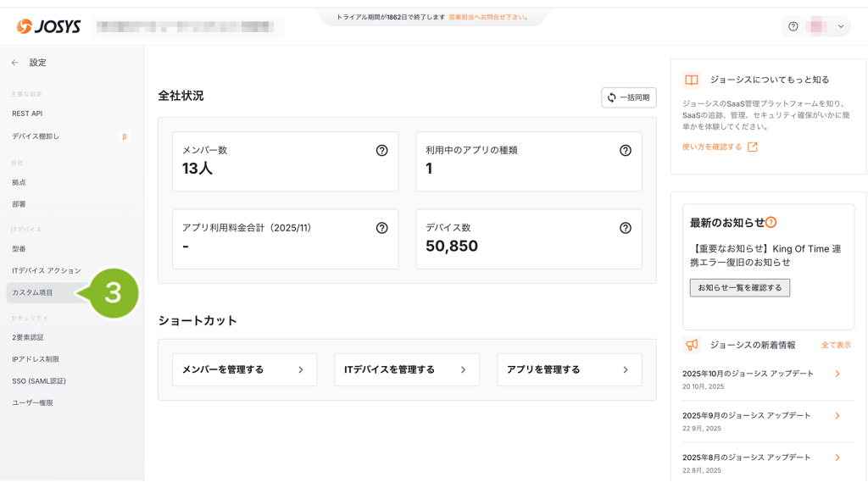Open 2要素認証 settings
868x488 pixels.
click(28, 337)
